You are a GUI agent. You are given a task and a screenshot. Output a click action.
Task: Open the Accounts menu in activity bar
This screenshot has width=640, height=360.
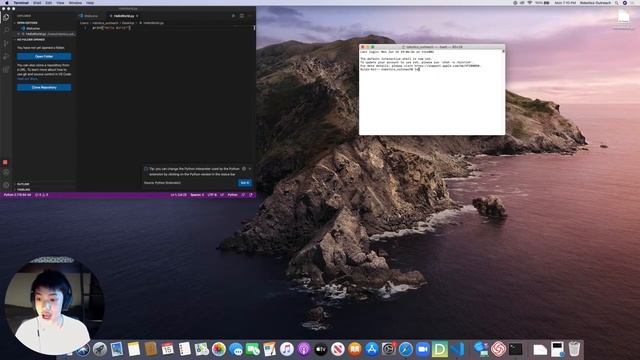[x=6, y=172]
